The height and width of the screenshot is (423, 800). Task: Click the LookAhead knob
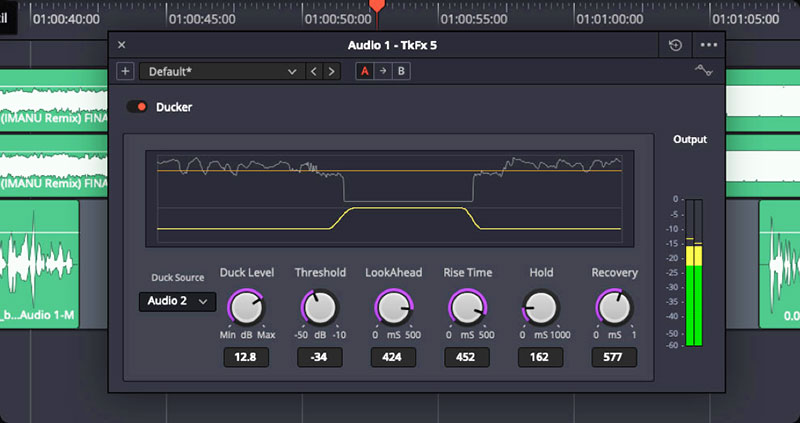(x=393, y=308)
